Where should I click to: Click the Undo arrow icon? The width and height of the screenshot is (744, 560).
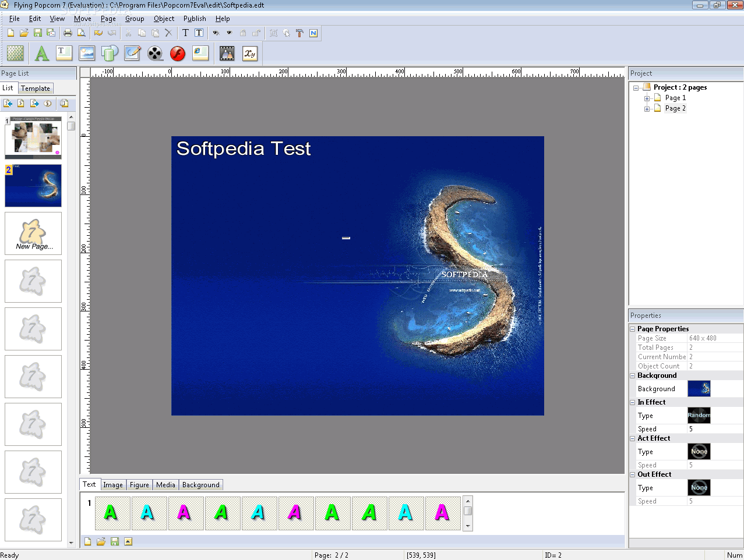point(98,33)
